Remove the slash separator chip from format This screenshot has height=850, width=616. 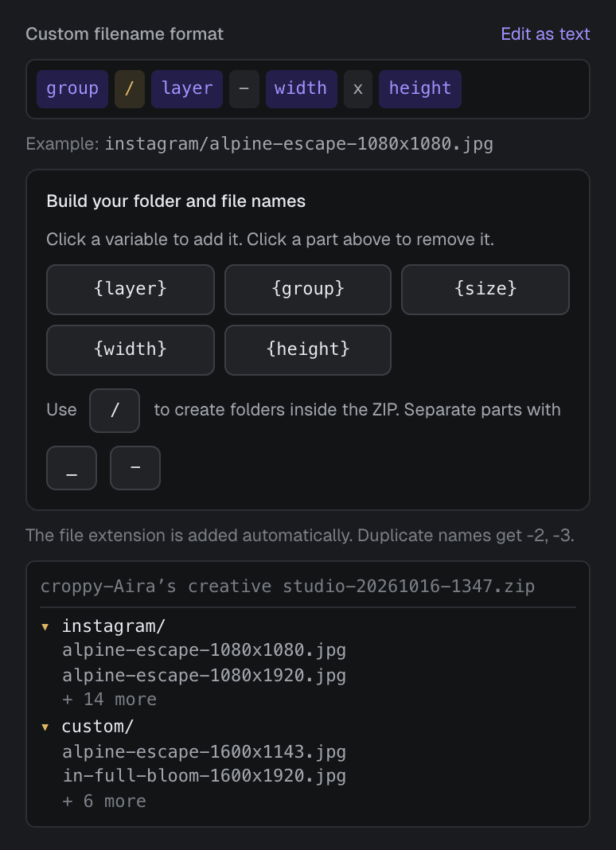click(130, 89)
